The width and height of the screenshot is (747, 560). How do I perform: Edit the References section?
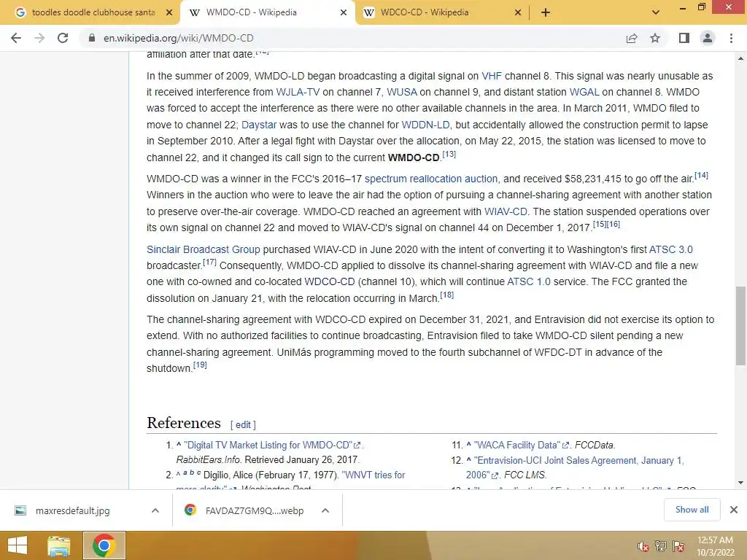[x=243, y=425]
